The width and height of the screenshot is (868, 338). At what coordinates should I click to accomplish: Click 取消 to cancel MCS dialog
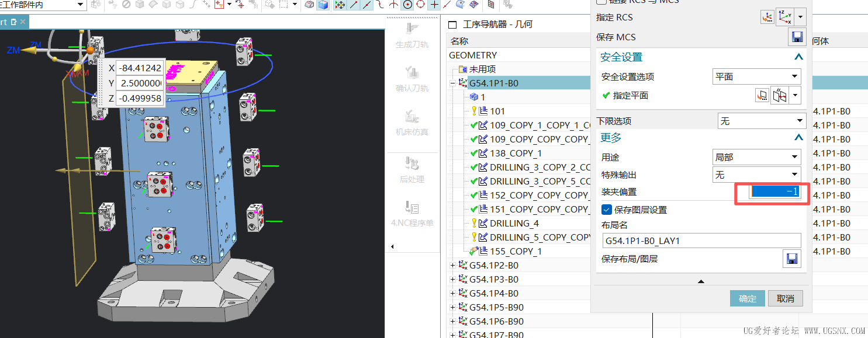click(786, 298)
